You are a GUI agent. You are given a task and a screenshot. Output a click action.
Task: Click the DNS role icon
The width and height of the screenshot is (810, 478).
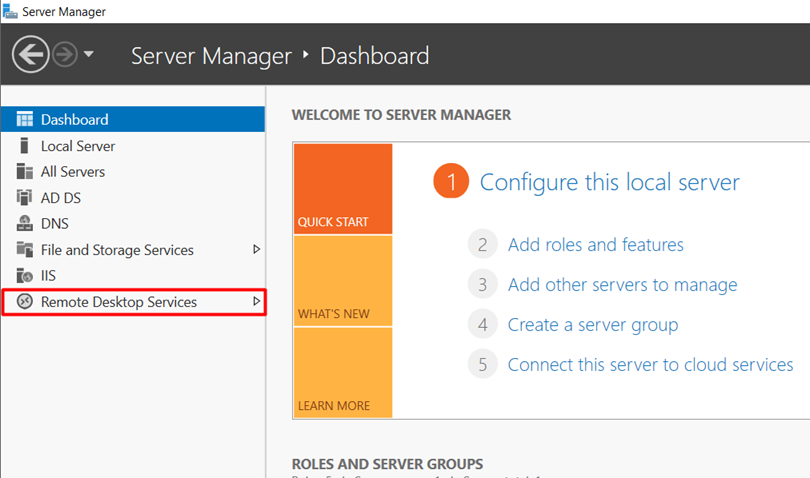point(25,224)
